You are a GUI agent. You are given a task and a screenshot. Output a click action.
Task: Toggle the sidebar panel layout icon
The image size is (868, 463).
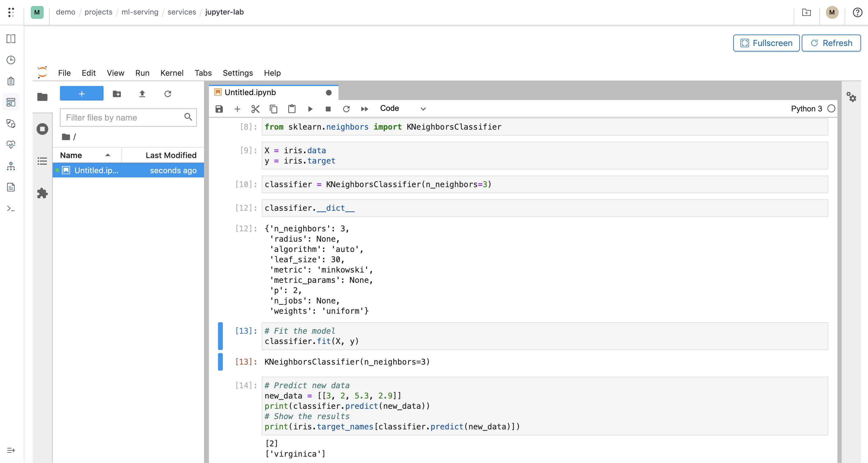[11, 39]
